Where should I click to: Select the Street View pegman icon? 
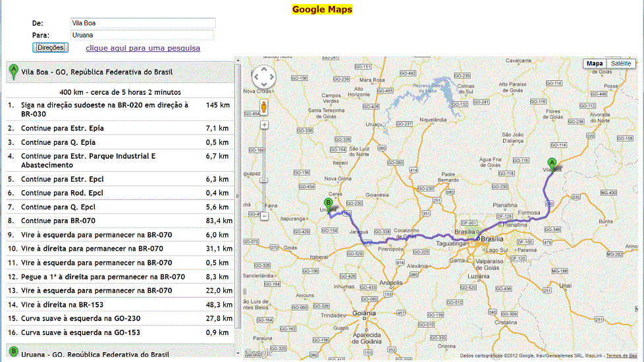(x=263, y=107)
